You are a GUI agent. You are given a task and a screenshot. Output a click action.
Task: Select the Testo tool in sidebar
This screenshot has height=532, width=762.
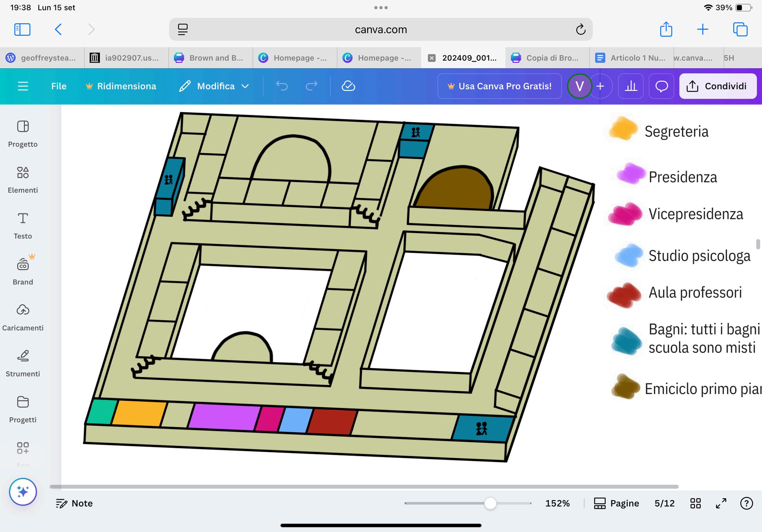click(x=23, y=225)
